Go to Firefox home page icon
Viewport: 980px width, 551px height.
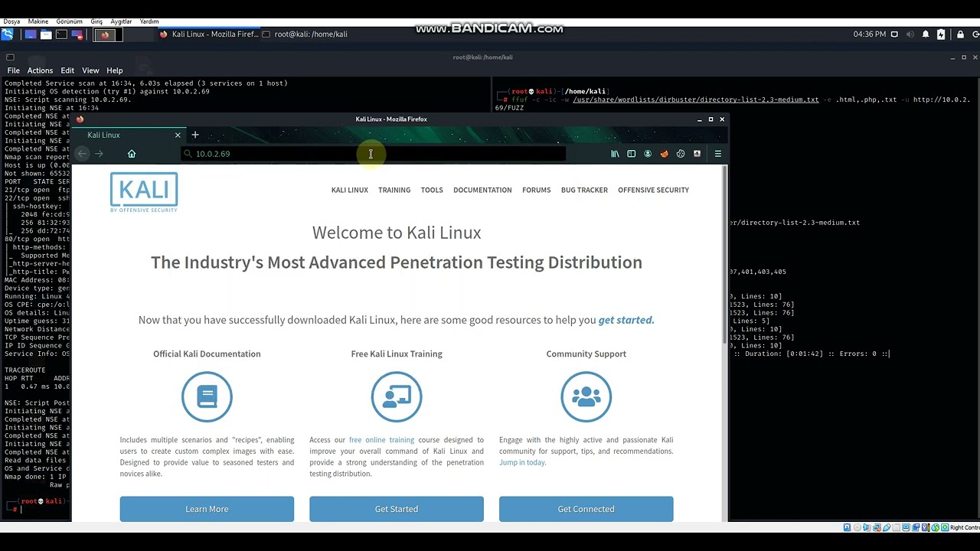coord(132,154)
